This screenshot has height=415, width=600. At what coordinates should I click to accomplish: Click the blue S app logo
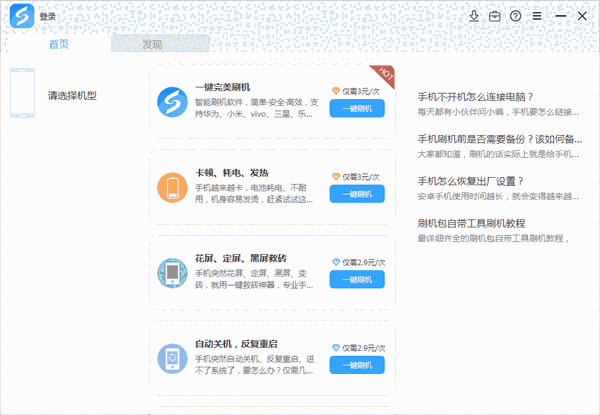point(22,16)
